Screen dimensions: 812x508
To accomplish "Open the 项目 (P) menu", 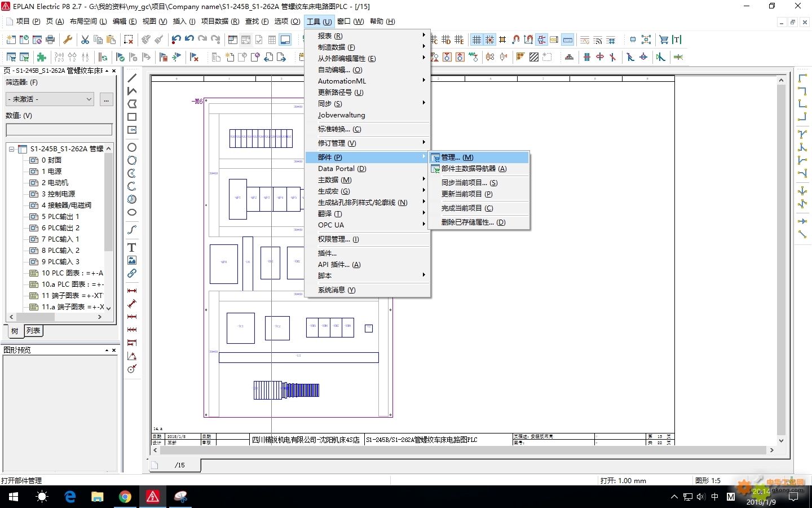I will 28,21.
